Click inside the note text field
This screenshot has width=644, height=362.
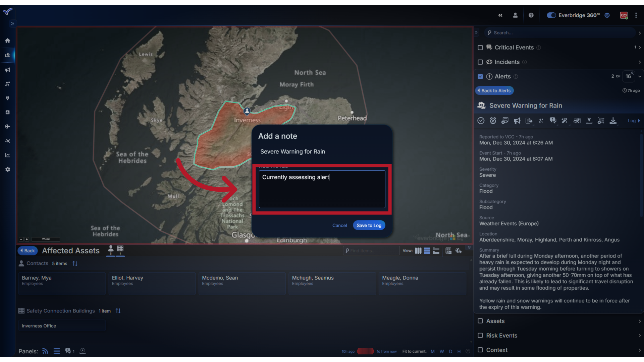(x=322, y=189)
